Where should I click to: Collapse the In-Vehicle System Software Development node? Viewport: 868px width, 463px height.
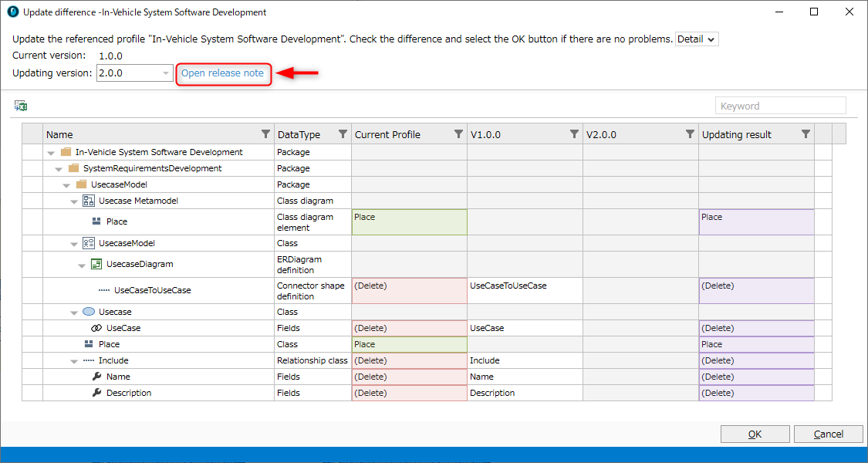[51, 153]
